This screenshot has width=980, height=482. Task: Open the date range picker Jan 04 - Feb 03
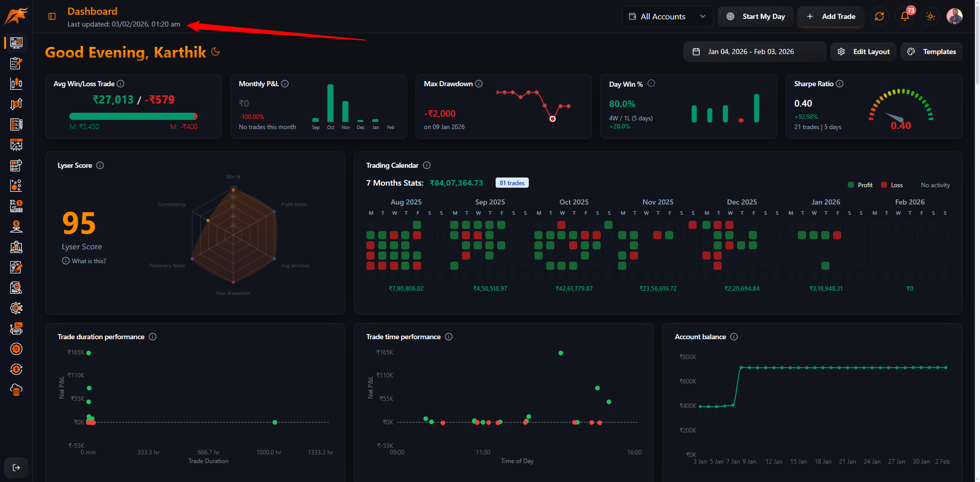pos(754,51)
